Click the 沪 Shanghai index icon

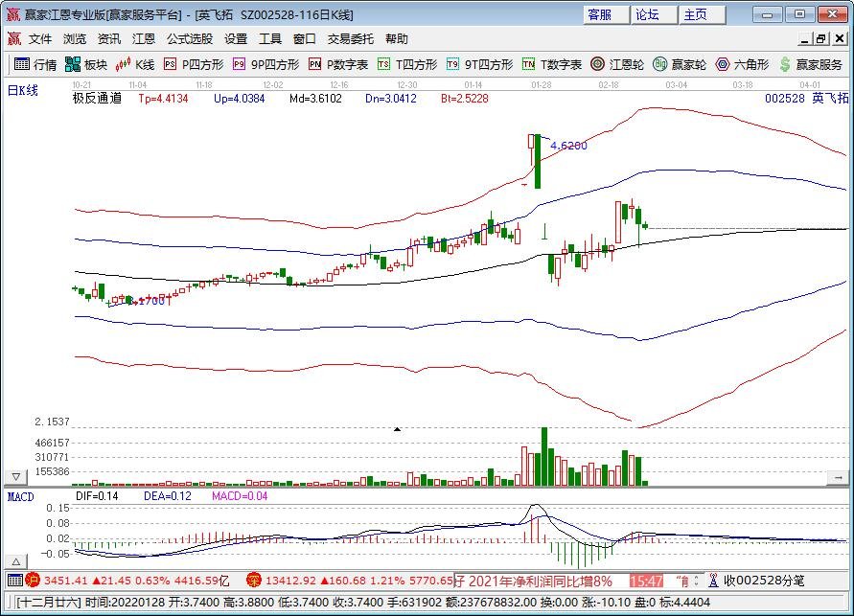click(33, 581)
